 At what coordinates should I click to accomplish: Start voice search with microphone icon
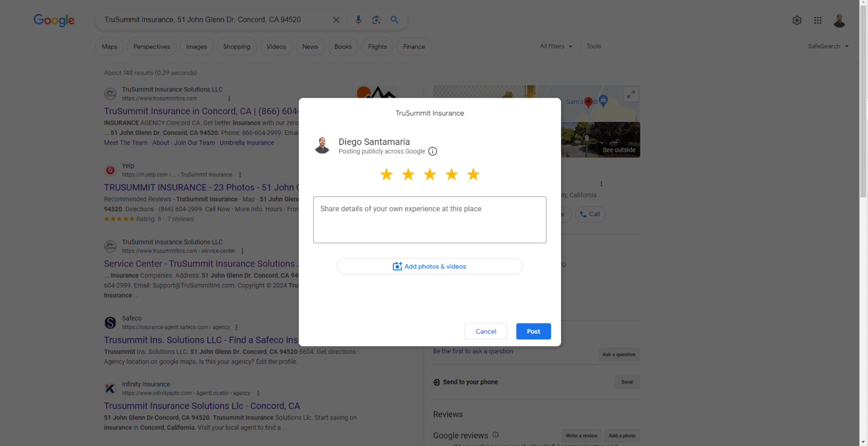point(358,20)
